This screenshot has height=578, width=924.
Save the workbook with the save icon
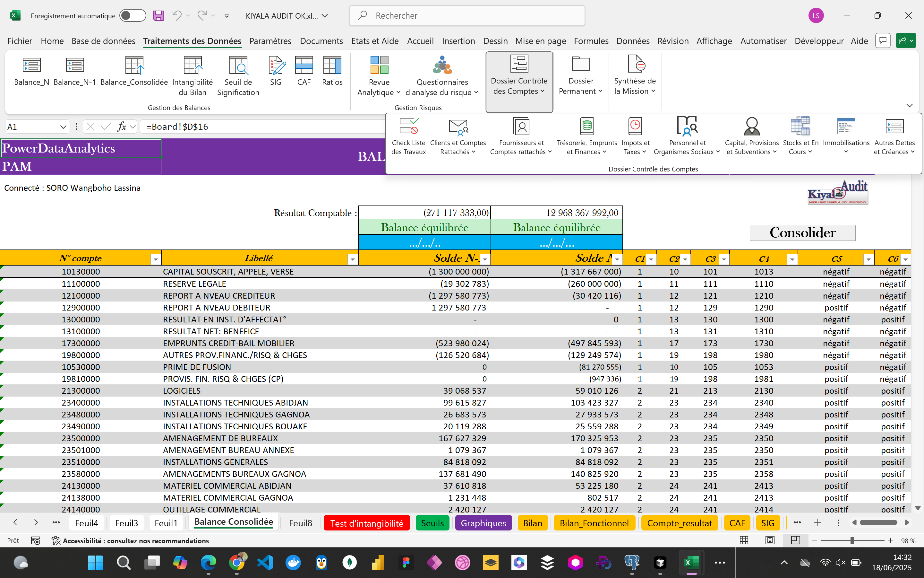(158, 16)
